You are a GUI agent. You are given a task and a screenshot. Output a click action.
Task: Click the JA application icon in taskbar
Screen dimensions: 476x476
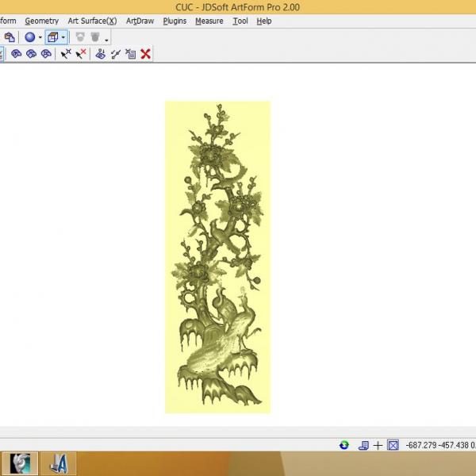tap(57, 463)
